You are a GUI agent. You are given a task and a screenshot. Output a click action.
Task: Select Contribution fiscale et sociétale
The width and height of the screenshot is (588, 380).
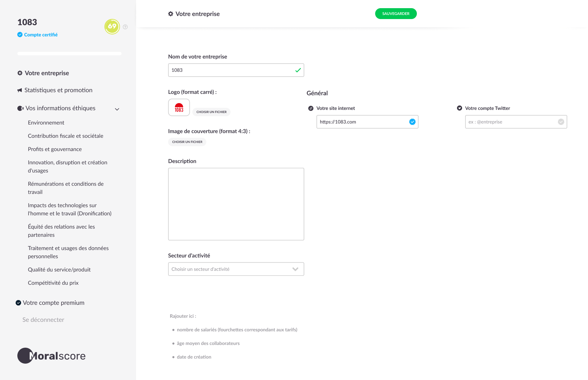66,136
